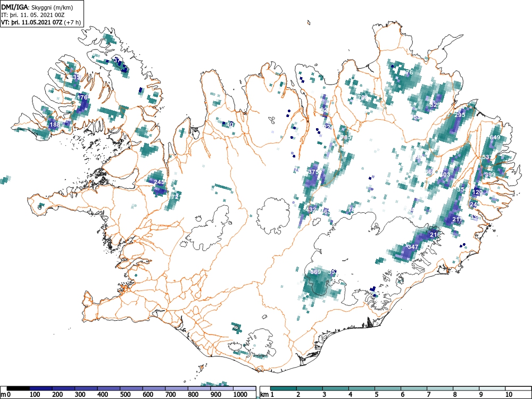Click the '76' value label in the northeast
532x399 pixels.
[410, 72]
